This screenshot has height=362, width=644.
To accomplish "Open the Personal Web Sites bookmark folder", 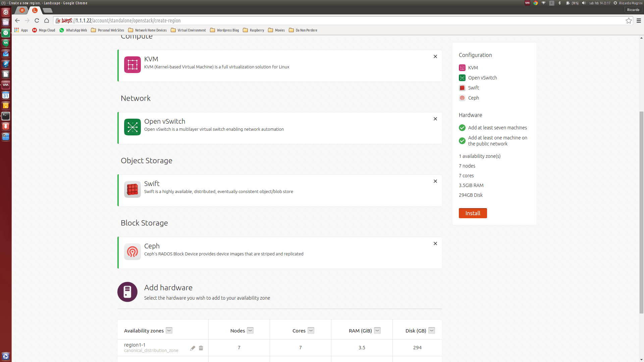I will tap(107, 30).
